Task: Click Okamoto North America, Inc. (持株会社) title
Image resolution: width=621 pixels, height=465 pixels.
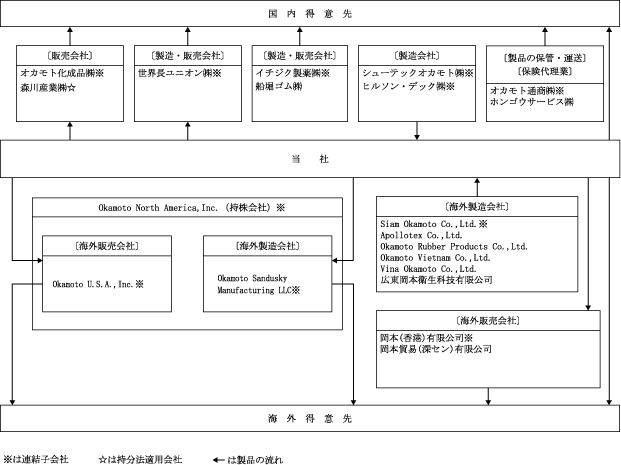Action: (192, 208)
